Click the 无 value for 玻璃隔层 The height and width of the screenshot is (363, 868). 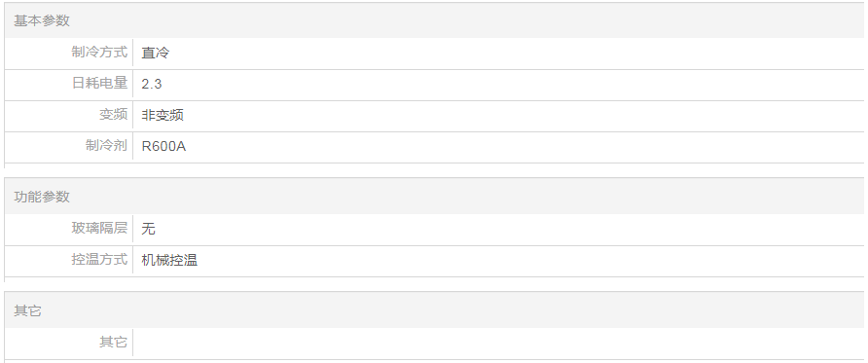click(x=148, y=228)
